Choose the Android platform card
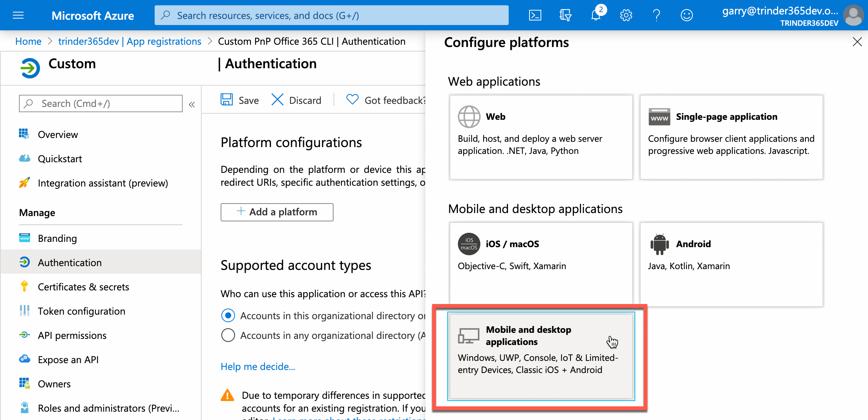The width and height of the screenshot is (868, 420). 731,264
